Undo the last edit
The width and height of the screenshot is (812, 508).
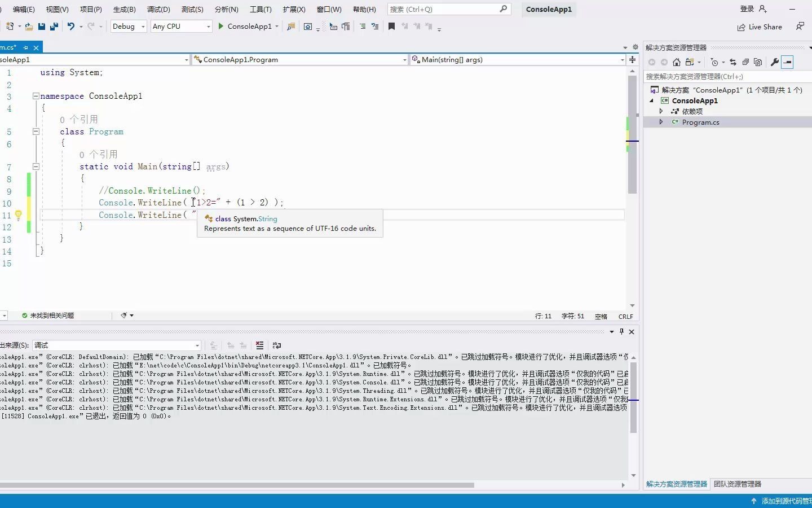(x=71, y=27)
